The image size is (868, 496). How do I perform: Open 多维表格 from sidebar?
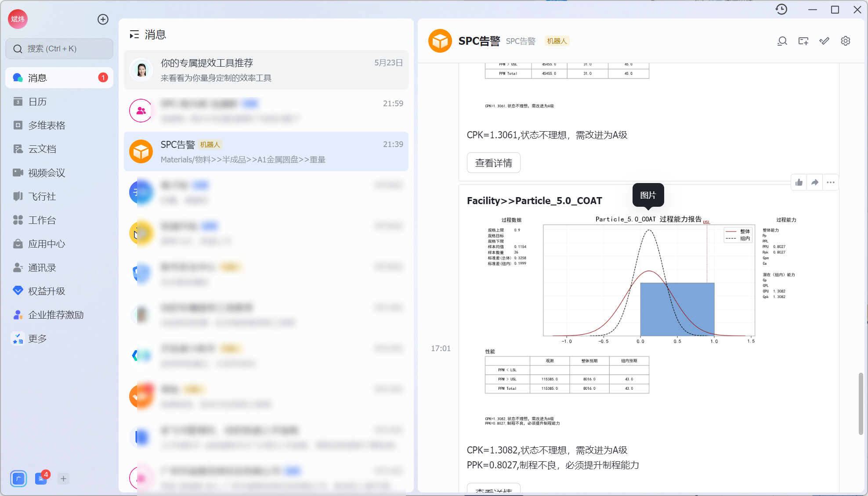46,126
